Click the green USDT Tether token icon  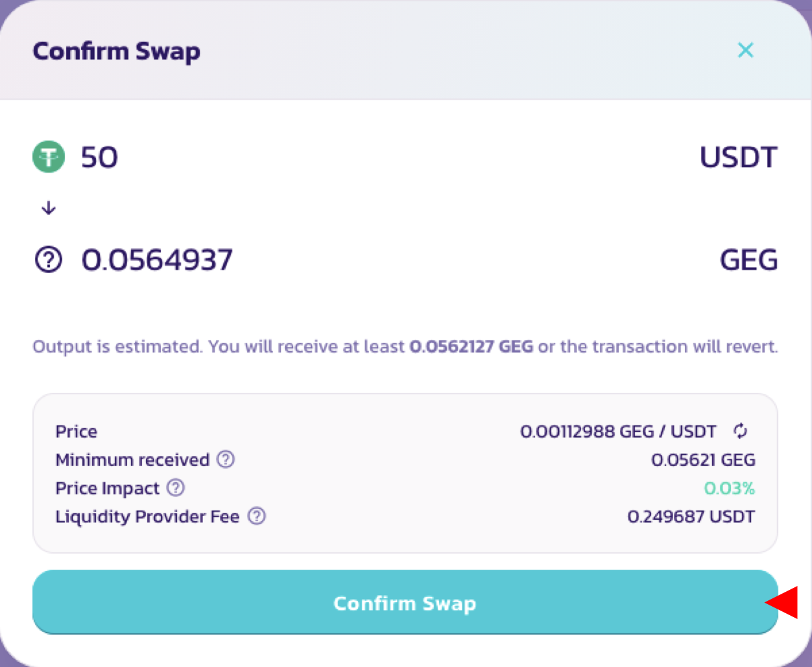(x=49, y=157)
